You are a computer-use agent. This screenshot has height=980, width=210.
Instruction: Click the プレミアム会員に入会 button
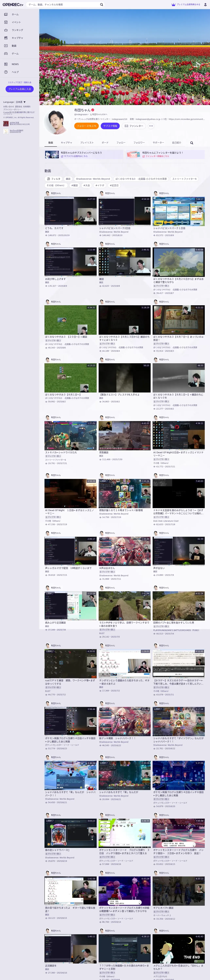19,89
